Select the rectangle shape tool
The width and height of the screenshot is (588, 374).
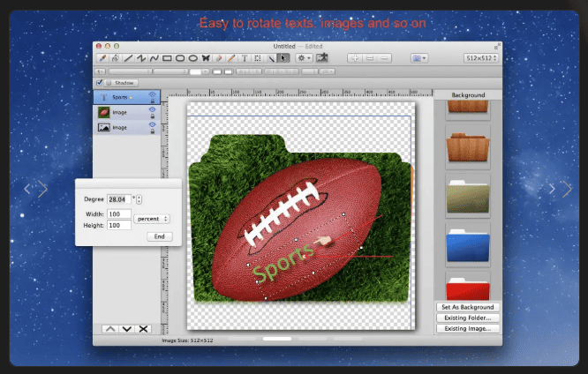pyautogui.click(x=167, y=58)
